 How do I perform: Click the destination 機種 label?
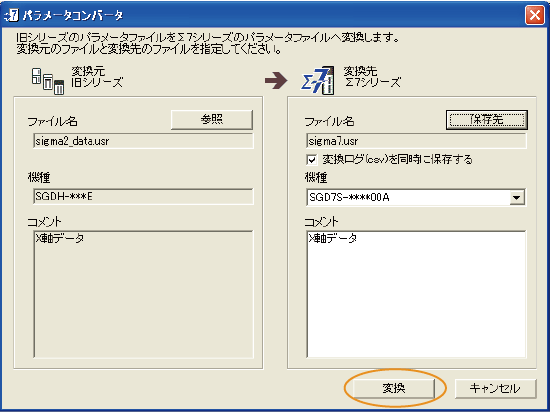[316, 178]
